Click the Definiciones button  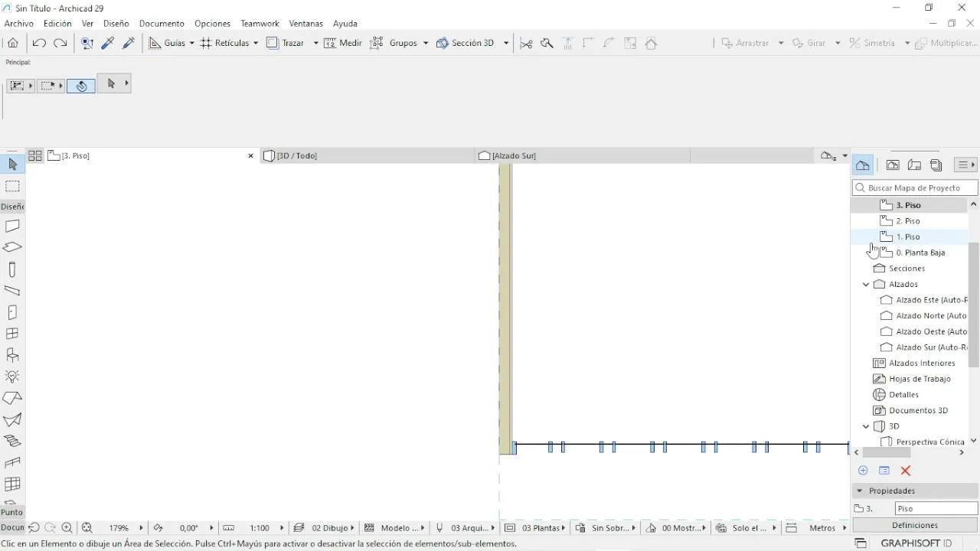[x=915, y=525]
